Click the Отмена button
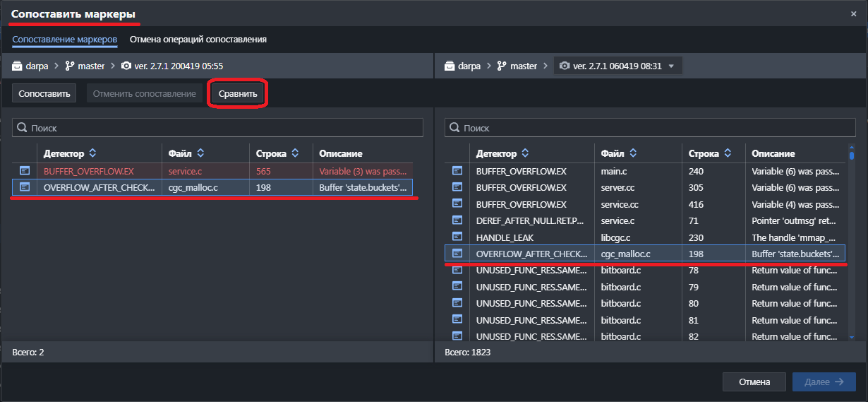 754,382
